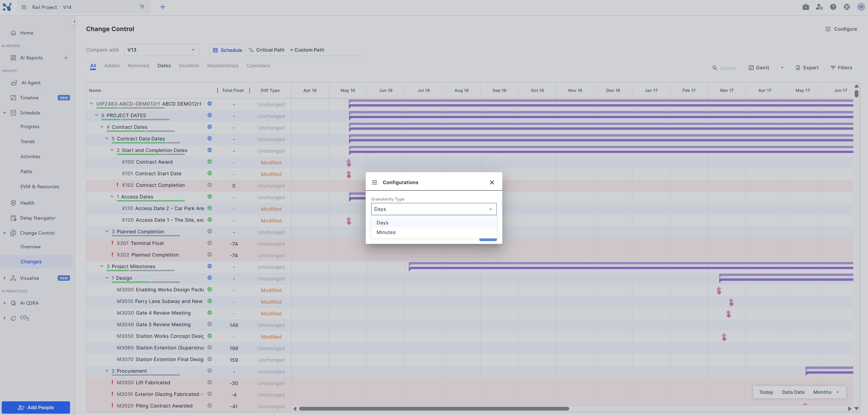Select Days granularity option
The width and height of the screenshot is (868, 415).
point(434,223)
